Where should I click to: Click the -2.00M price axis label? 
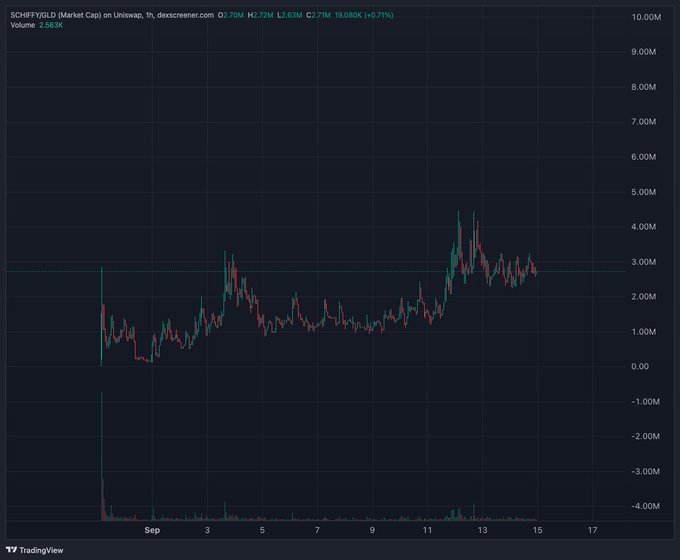click(645, 436)
